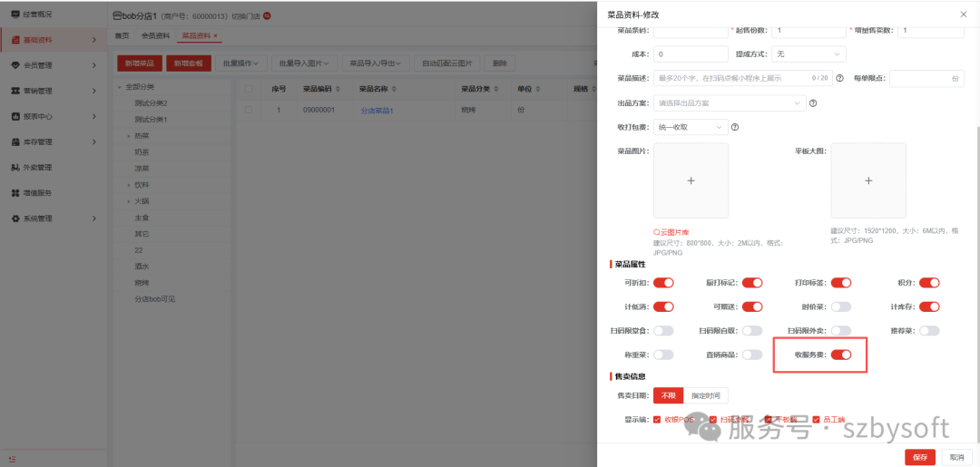
Task: Select 指定时间 for 售卖日期
Action: point(706,396)
